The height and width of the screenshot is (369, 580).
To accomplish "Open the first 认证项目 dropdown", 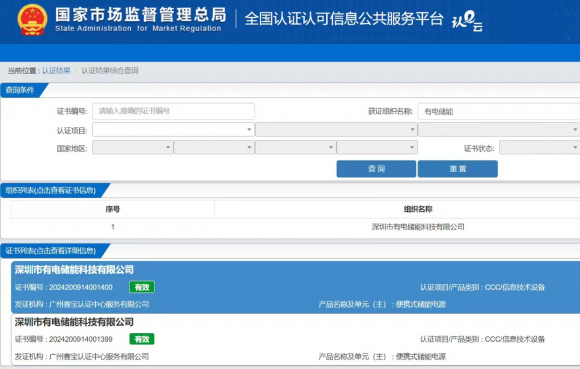I will pos(173,129).
